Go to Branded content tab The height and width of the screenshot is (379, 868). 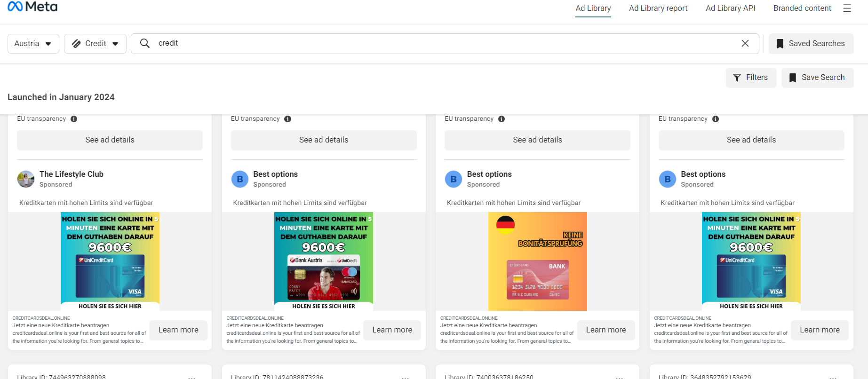[x=802, y=8]
